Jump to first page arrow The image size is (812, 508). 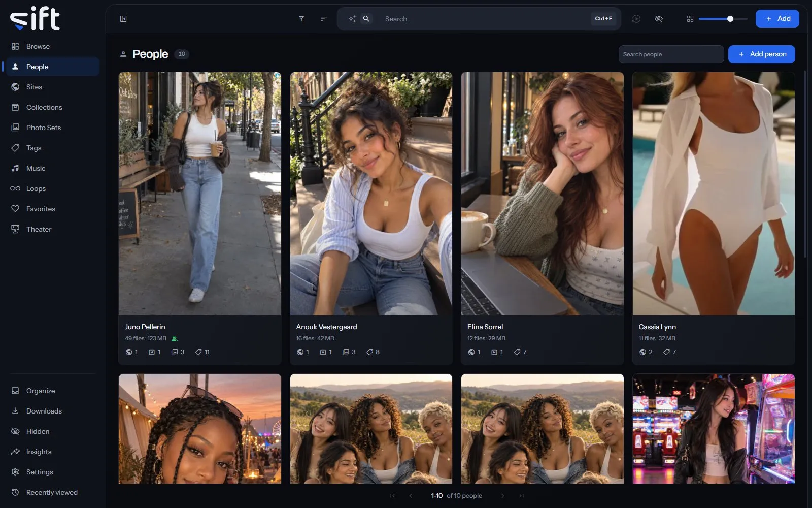[392, 496]
